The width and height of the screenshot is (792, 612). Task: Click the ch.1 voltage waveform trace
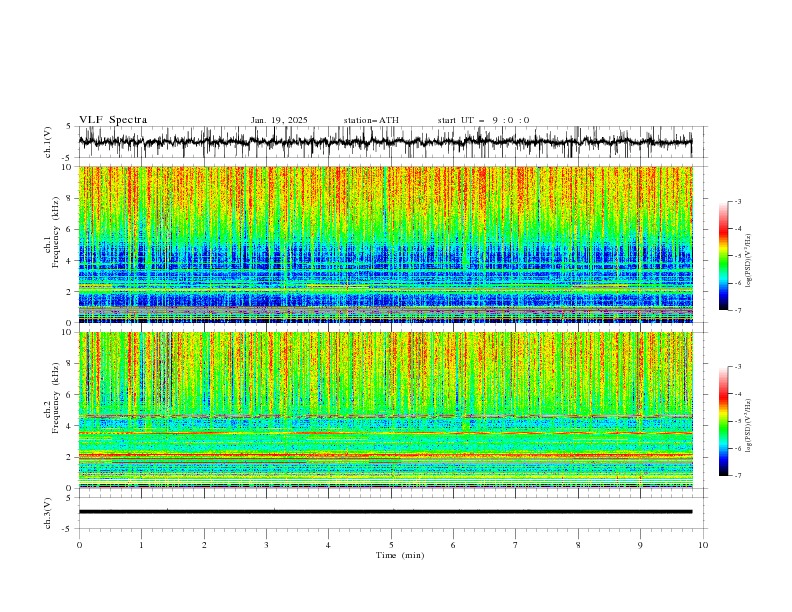(x=385, y=142)
